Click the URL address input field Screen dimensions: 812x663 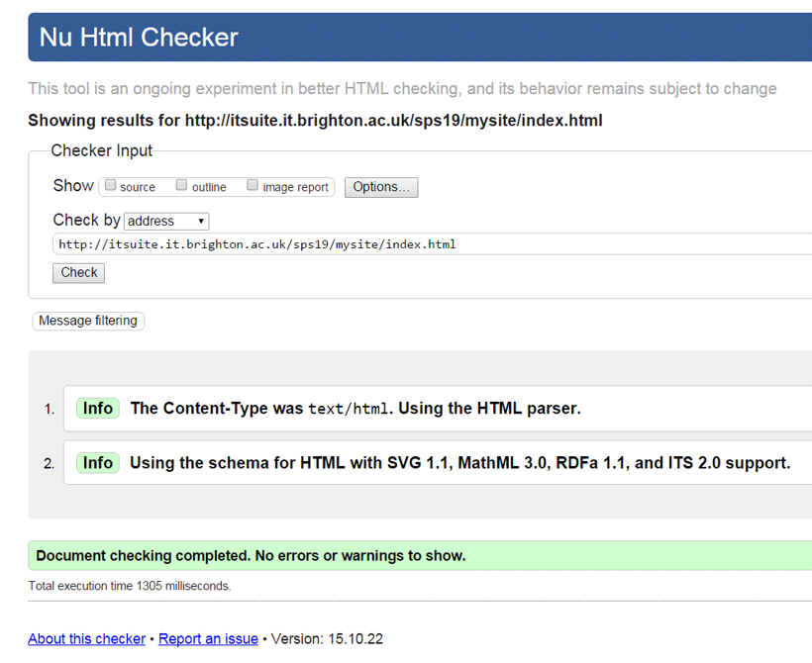pos(432,244)
